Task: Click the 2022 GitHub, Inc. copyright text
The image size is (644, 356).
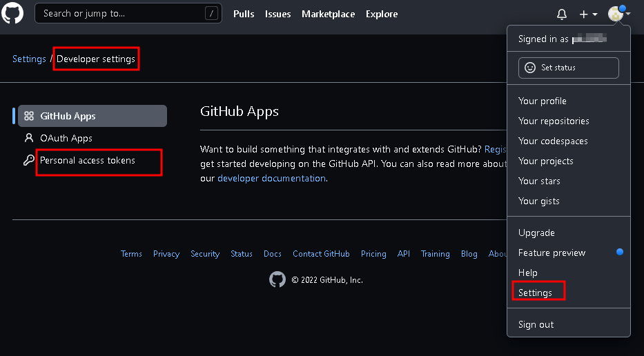Action: click(x=327, y=280)
